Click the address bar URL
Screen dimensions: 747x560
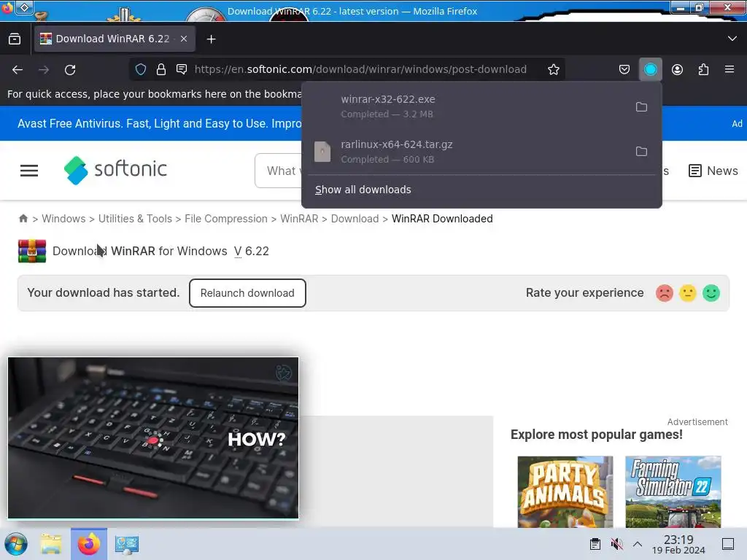pos(360,69)
